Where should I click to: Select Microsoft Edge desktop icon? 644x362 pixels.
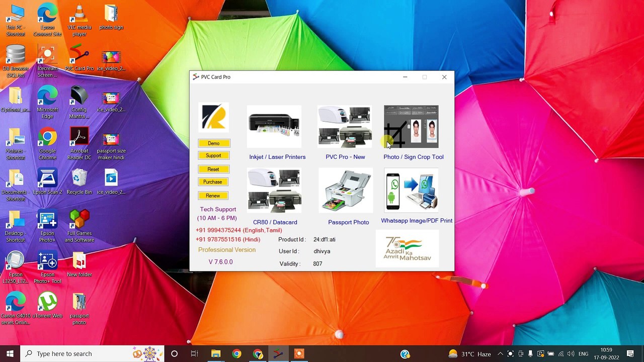point(47,103)
